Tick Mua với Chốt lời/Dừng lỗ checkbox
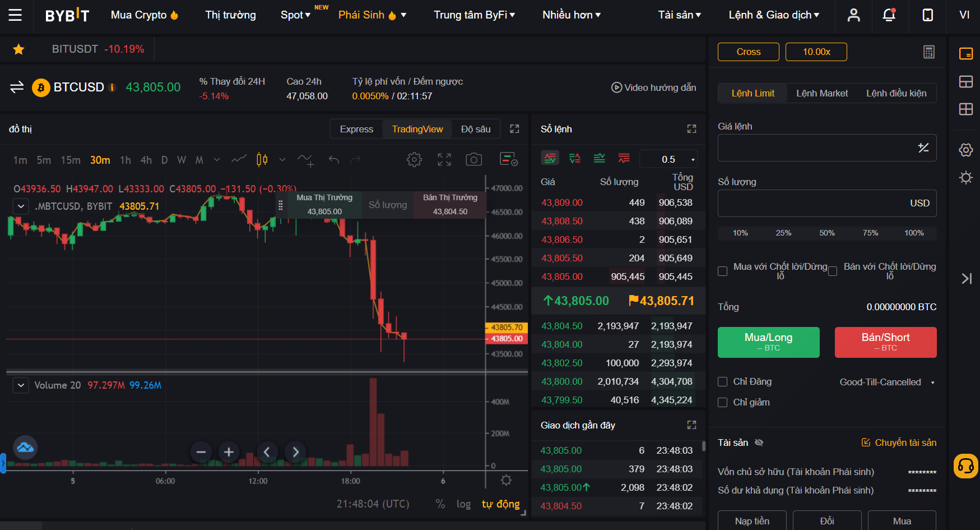The image size is (980, 530). coord(723,271)
